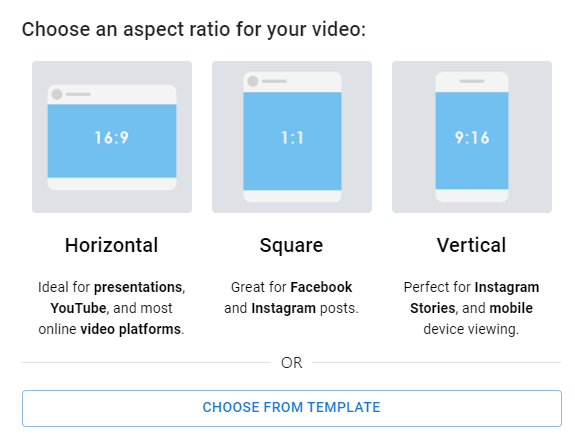This screenshot has width=575, height=436.
Task: Click the Horizontal title label
Action: tap(111, 245)
